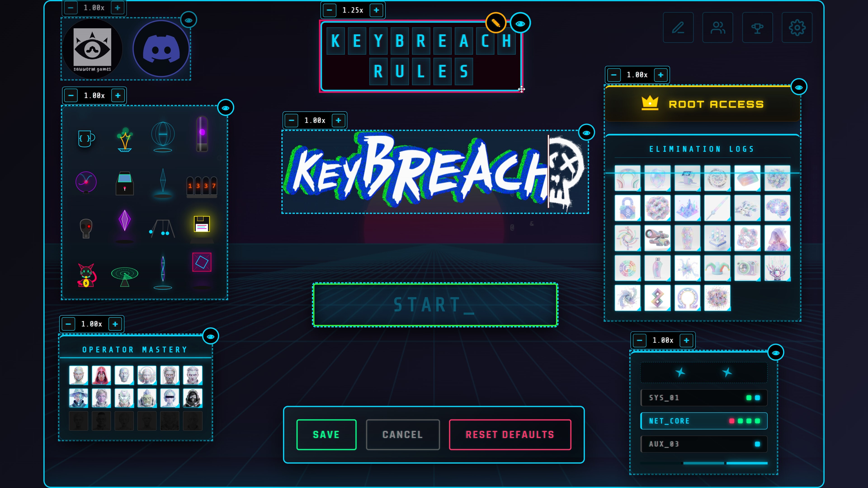Select the red-eyed skull trinket
Viewport: 868px width, 488px height.
coord(86,228)
